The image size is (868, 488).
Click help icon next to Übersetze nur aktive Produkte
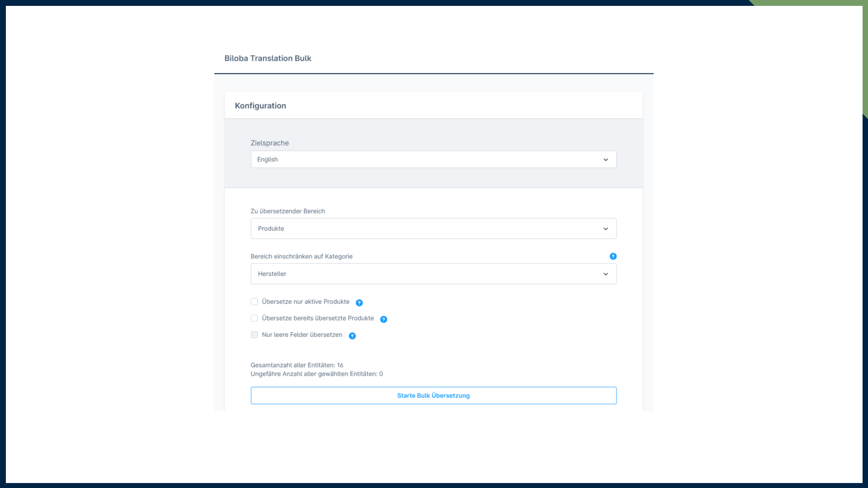click(x=359, y=303)
